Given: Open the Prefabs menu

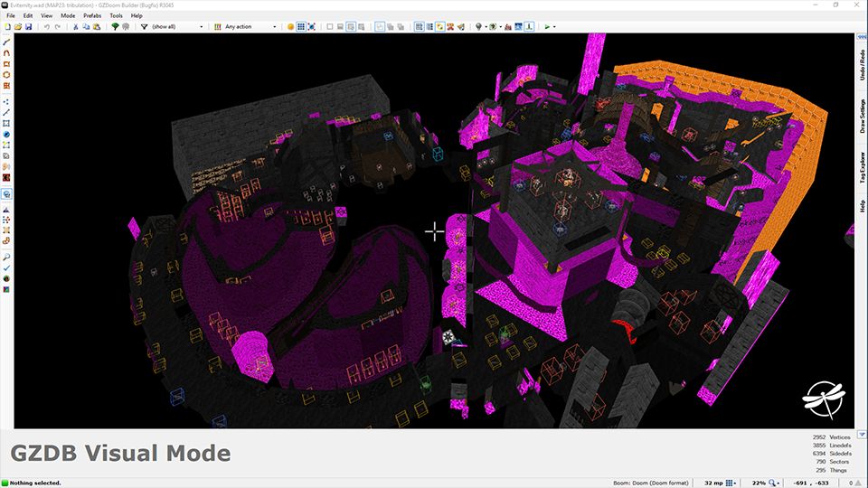Looking at the screenshot, I should point(92,15).
